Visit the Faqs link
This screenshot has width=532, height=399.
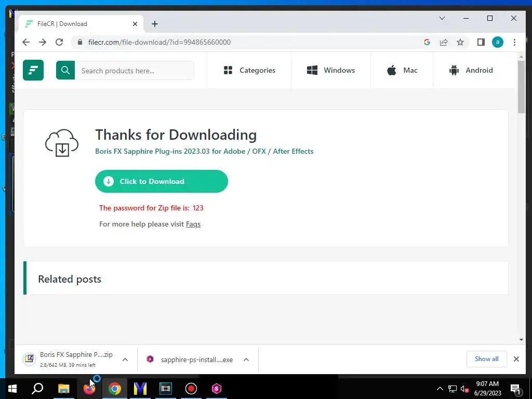[193, 224]
